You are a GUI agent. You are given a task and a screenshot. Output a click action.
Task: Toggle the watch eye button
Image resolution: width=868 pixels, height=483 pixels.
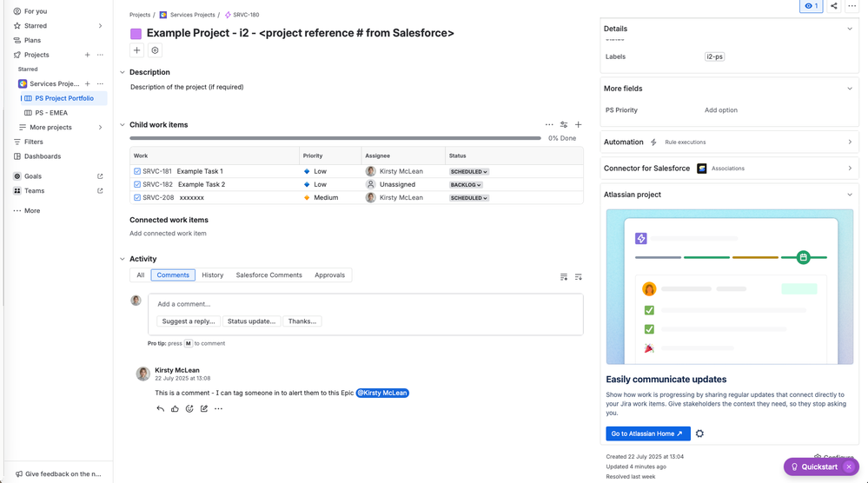(811, 6)
